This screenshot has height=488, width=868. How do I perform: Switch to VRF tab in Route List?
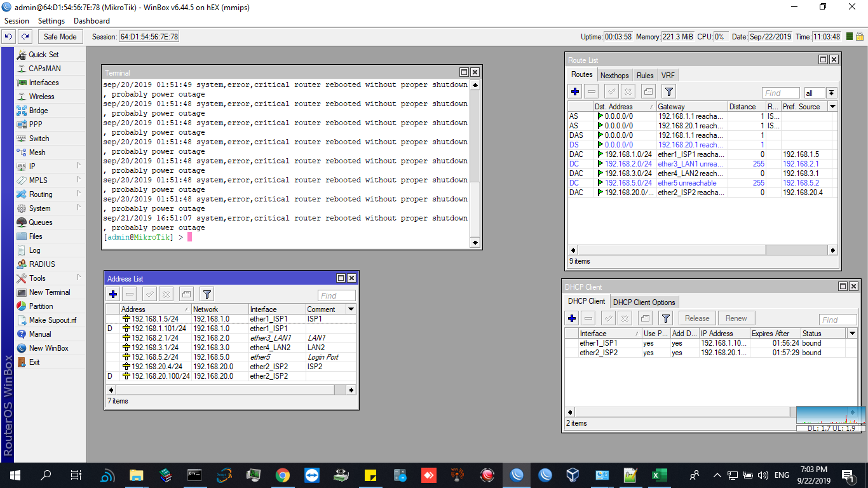tap(668, 75)
